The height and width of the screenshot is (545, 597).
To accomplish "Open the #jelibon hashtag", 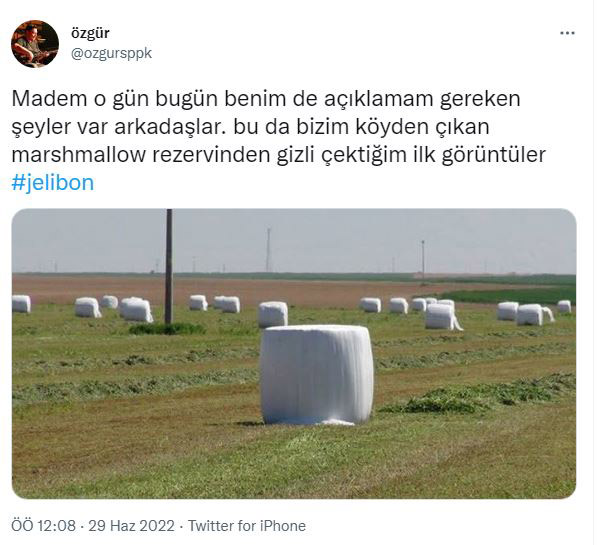I will 53,183.
